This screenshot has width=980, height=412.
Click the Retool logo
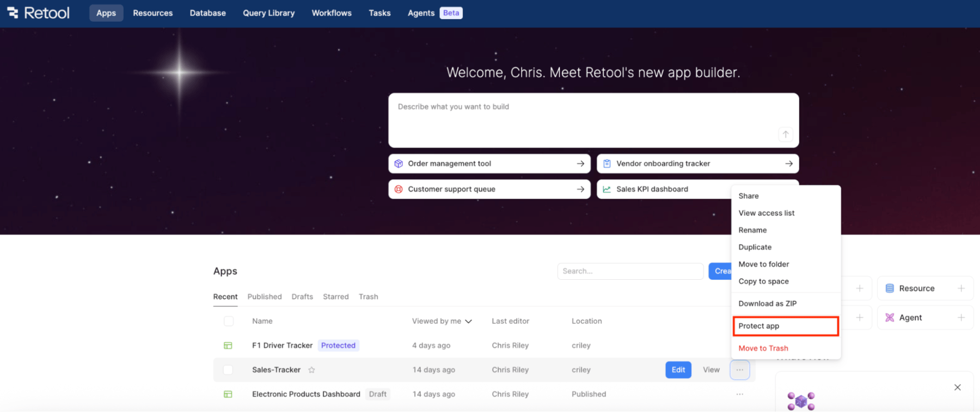pyautogui.click(x=38, y=13)
